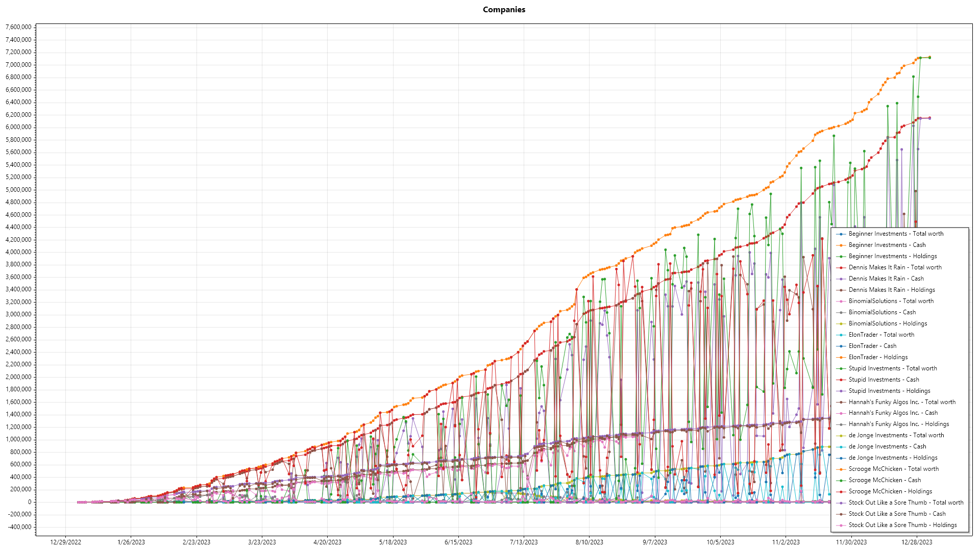Image resolution: width=980 pixels, height=551 pixels.
Task: Click the 7,600,000 y-axis label
Action: pos(18,27)
